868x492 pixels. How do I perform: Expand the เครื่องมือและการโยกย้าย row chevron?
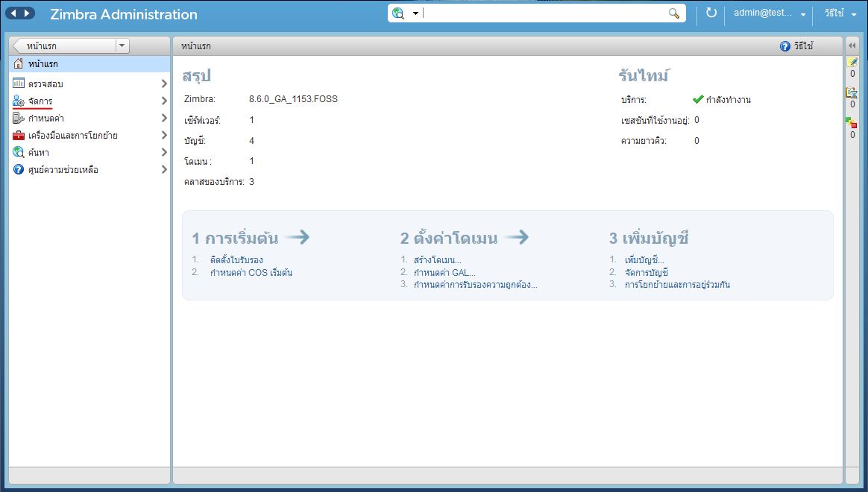pos(164,135)
